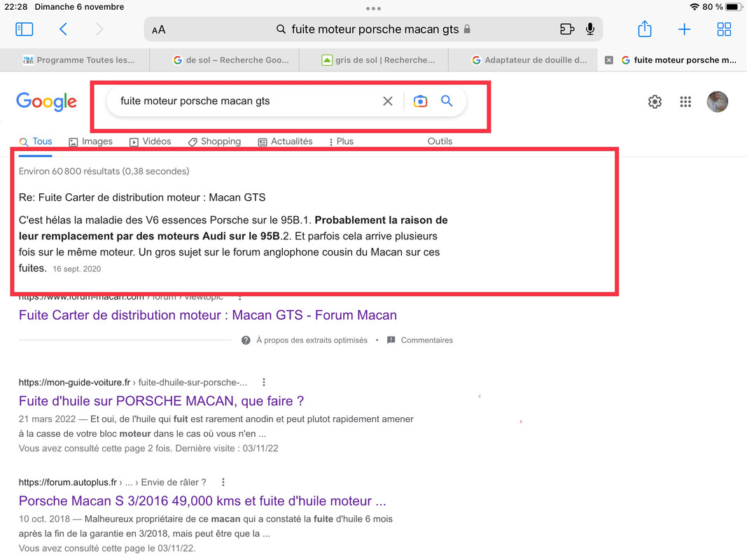Open 'Fuite d'huile sur PORSCHE MACAN, que faire ?'
Screen dimensions: 747x560
[161, 401]
